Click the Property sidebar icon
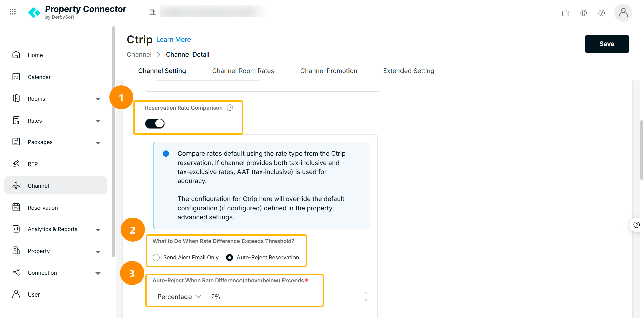The width and height of the screenshot is (644, 318). pyautogui.click(x=16, y=251)
